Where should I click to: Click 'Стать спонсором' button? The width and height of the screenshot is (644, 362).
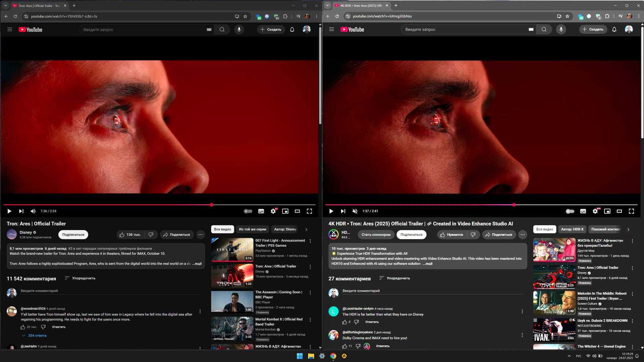tap(376, 235)
